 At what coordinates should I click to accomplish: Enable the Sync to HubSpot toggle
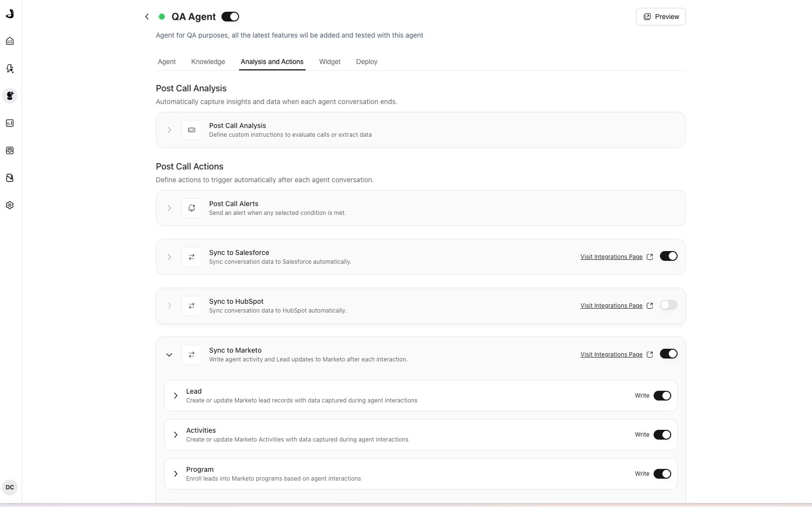coord(668,305)
